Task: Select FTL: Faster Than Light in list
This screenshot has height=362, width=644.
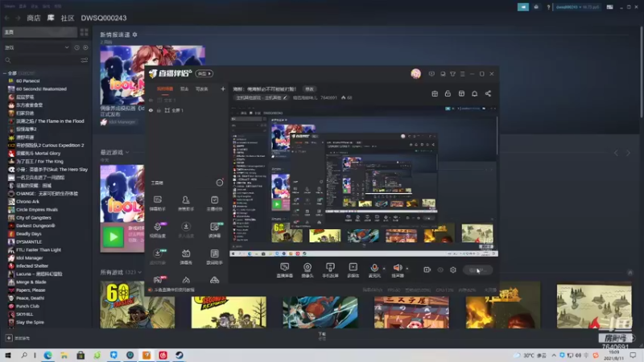Action: pos(38,250)
